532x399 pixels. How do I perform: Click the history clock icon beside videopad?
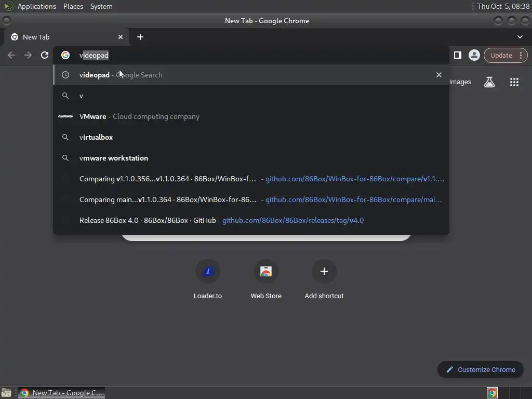(65, 75)
